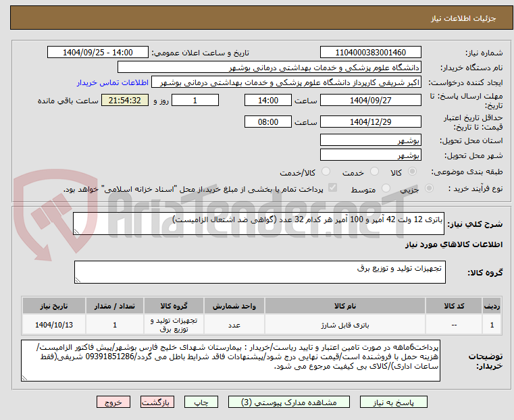Image resolution: width=514 pixels, height=420 pixels.
Task: Click the remaining days field '1'
Action: click(x=195, y=100)
